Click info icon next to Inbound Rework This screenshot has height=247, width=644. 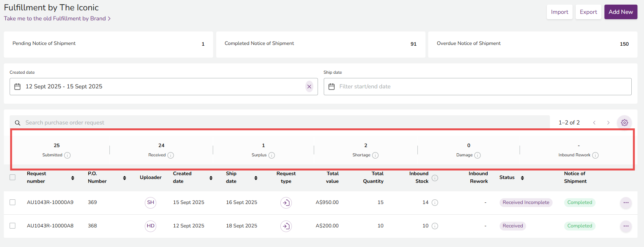tap(595, 155)
